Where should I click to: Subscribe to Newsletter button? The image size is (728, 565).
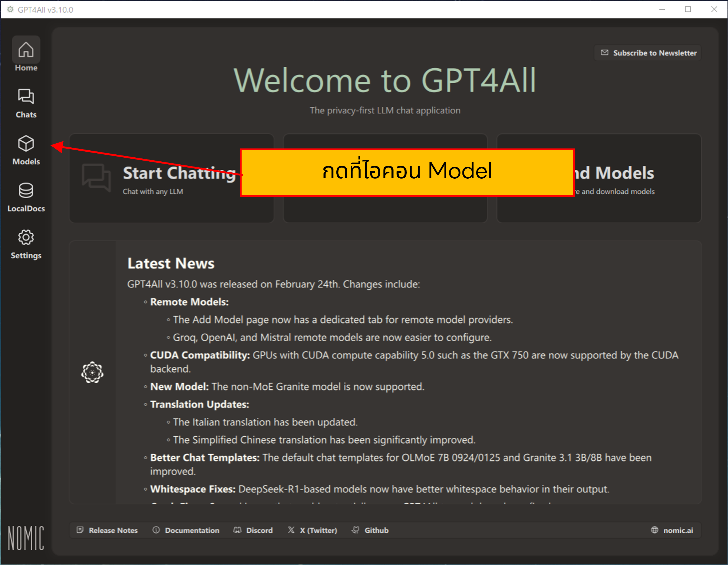click(x=648, y=53)
